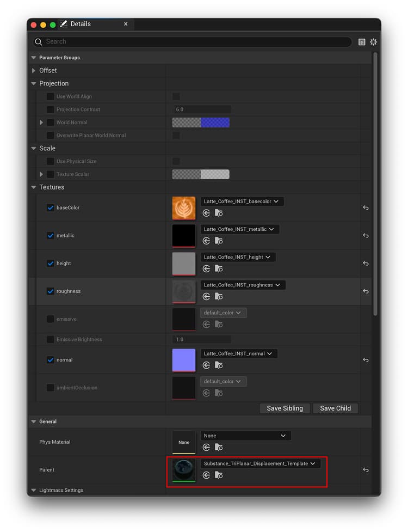Collapse the Projection group
408x532 pixels.
(34, 83)
